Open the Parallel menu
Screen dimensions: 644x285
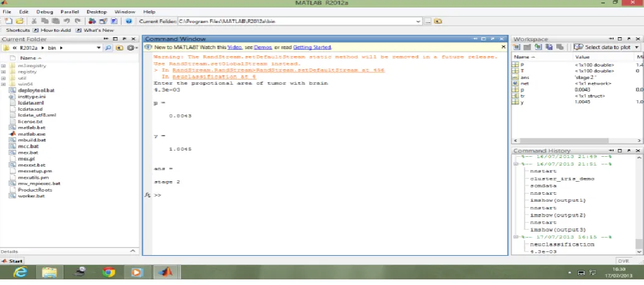click(70, 12)
